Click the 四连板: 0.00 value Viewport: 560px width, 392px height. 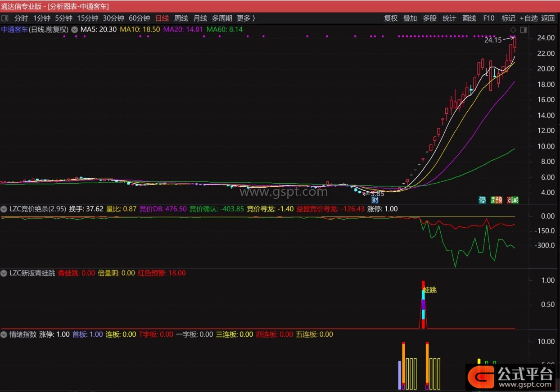274,335
